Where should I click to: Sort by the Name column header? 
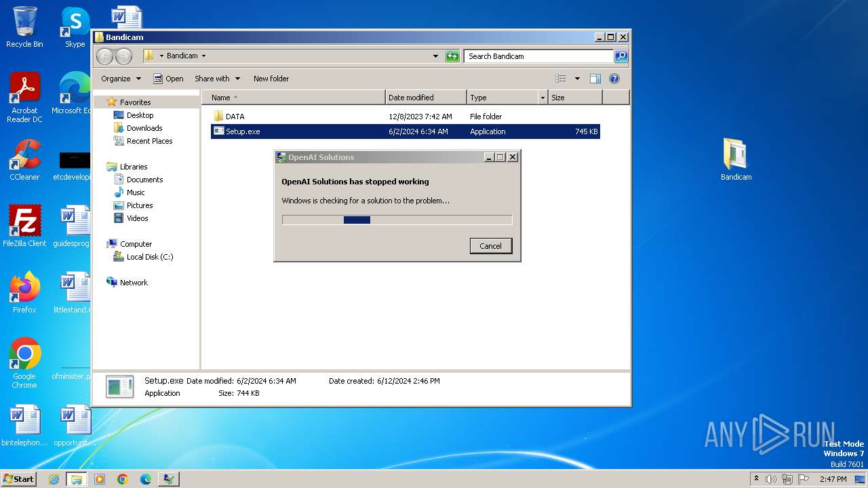click(x=293, y=98)
